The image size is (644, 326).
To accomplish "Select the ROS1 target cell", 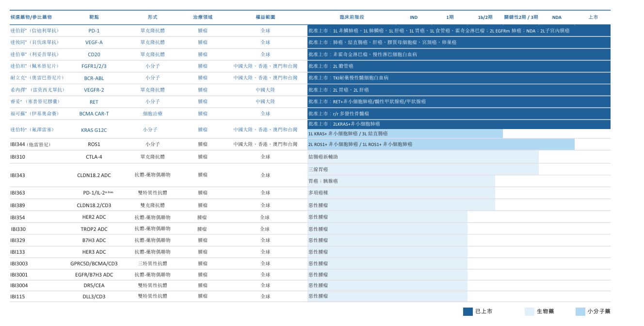I will (94, 144).
